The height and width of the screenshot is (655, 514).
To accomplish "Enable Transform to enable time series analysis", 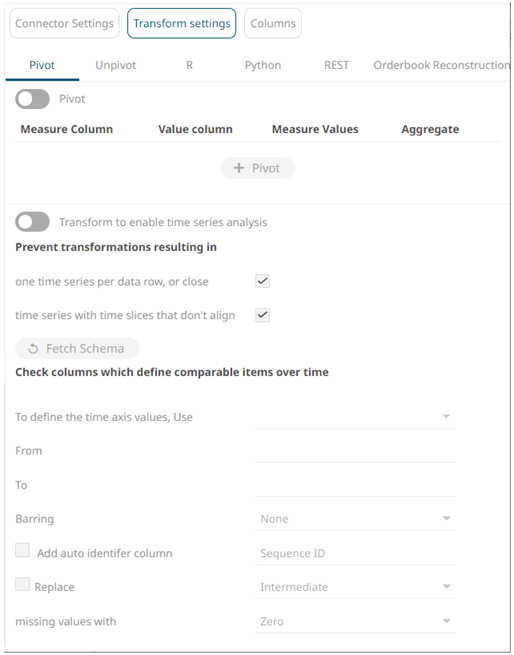I will click(x=32, y=222).
